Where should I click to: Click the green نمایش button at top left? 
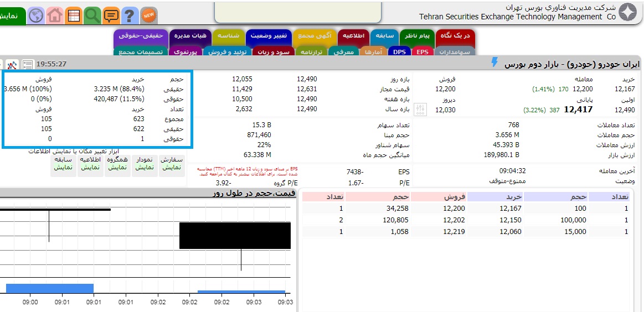pos(12,16)
